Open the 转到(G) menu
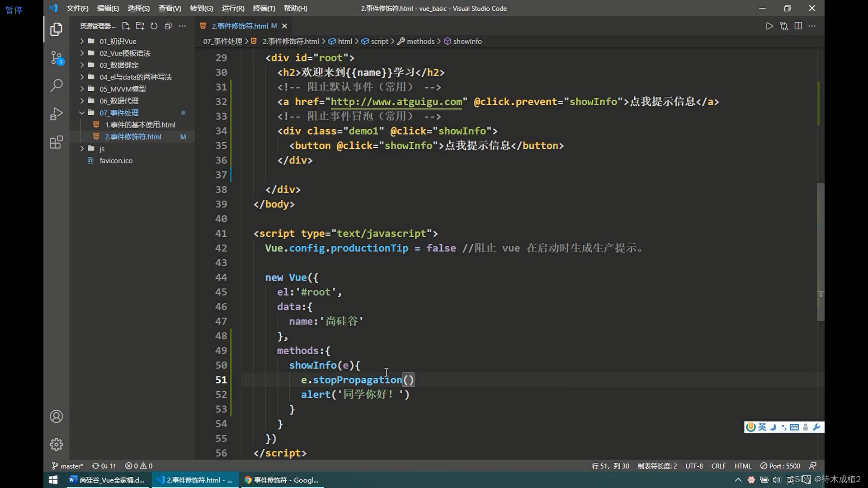This screenshot has height=488, width=868. (x=201, y=8)
